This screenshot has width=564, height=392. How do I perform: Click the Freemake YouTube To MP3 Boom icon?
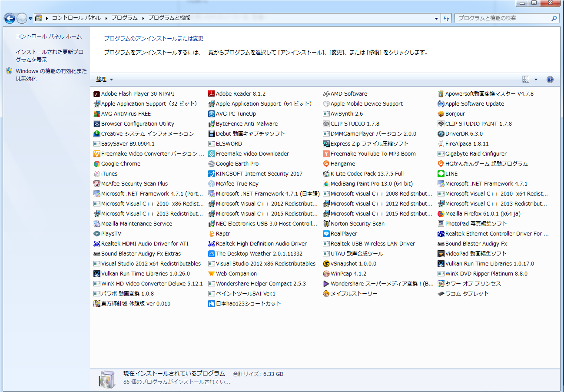pos(327,154)
